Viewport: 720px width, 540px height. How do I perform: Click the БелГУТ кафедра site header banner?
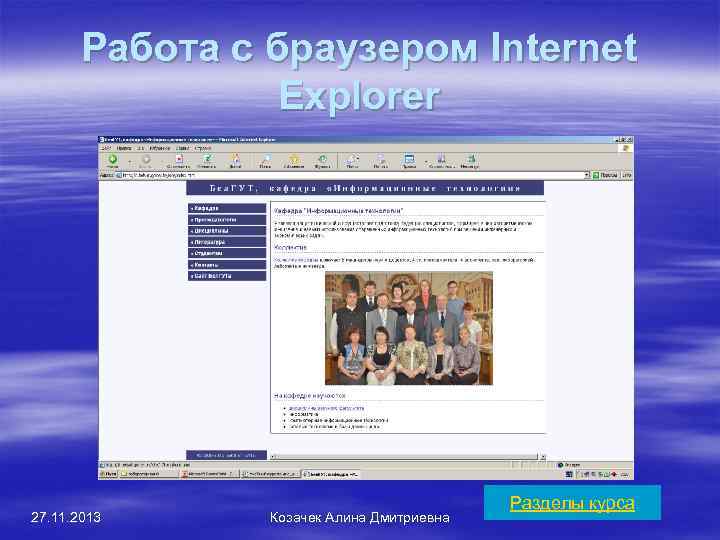coord(365,188)
